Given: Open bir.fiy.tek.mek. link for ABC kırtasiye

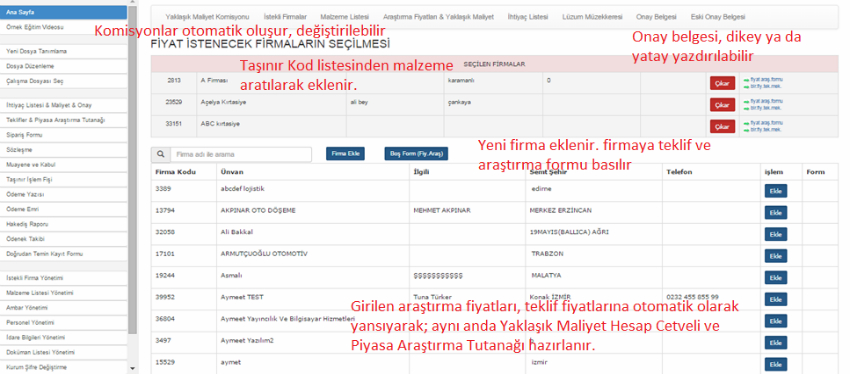Looking at the screenshot, I should tap(765, 130).
